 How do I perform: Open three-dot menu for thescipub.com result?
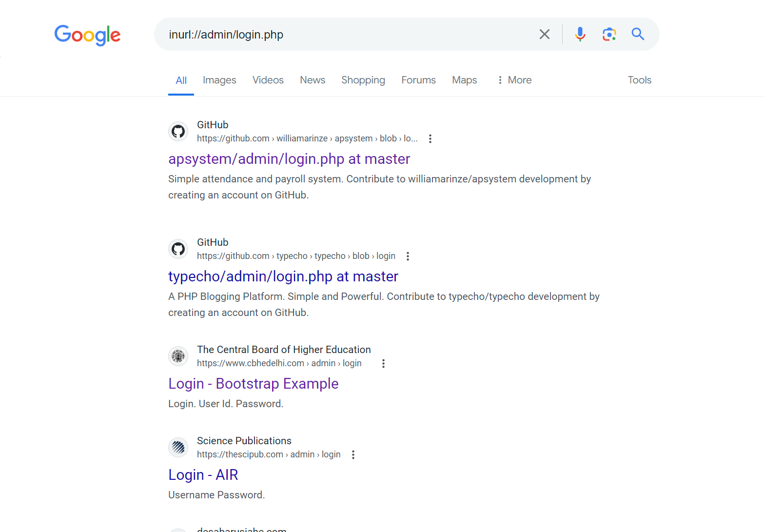tap(353, 454)
